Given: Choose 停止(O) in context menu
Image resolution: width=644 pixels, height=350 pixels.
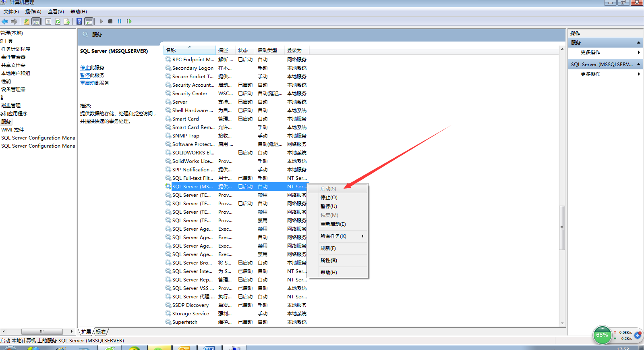Looking at the screenshot, I should pos(338,197).
